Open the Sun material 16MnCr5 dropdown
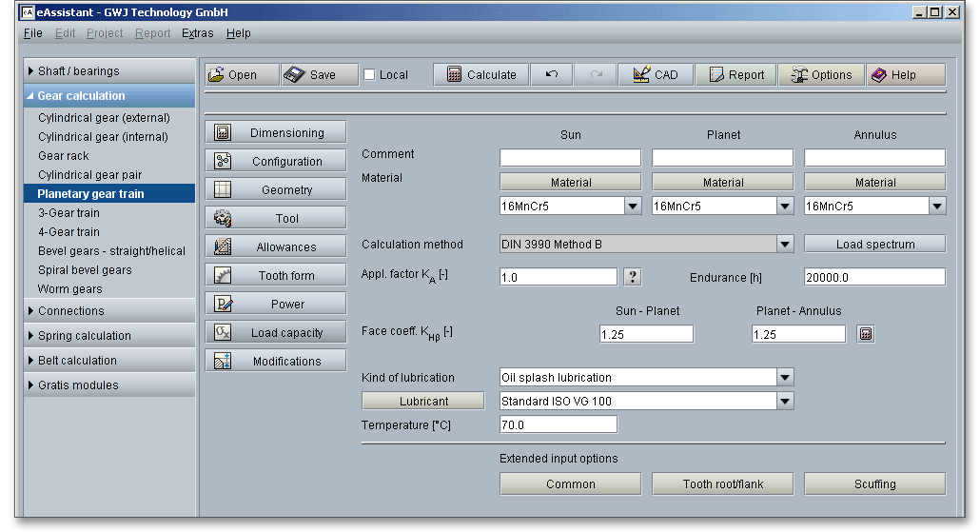The image size is (980, 532). click(x=632, y=207)
